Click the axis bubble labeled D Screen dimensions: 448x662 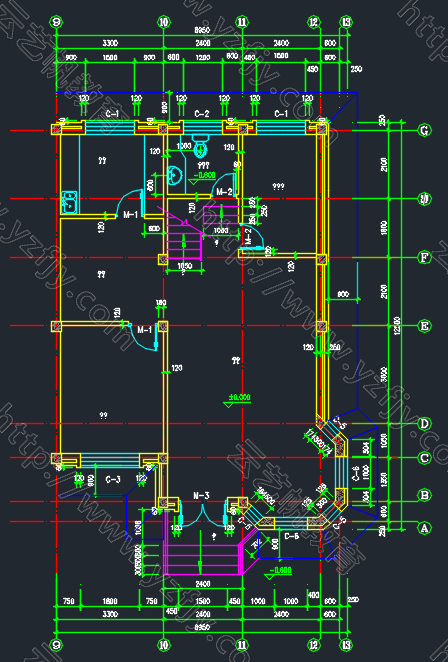click(424, 423)
